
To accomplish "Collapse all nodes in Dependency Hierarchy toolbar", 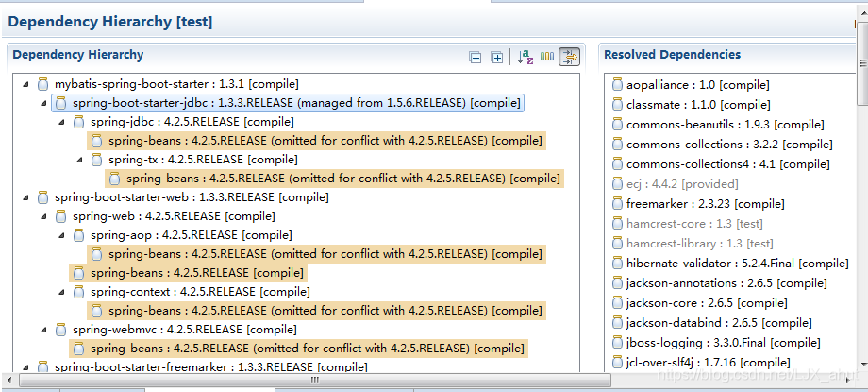I will (475, 57).
